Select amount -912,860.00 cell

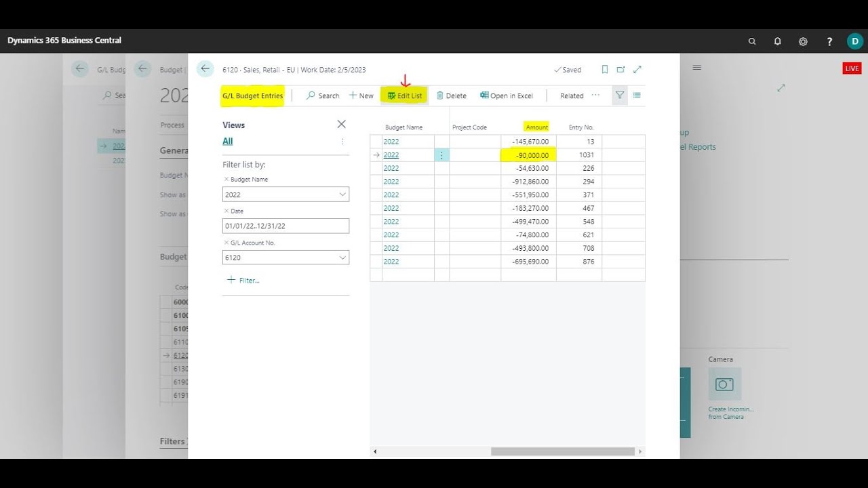tap(528, 182)
